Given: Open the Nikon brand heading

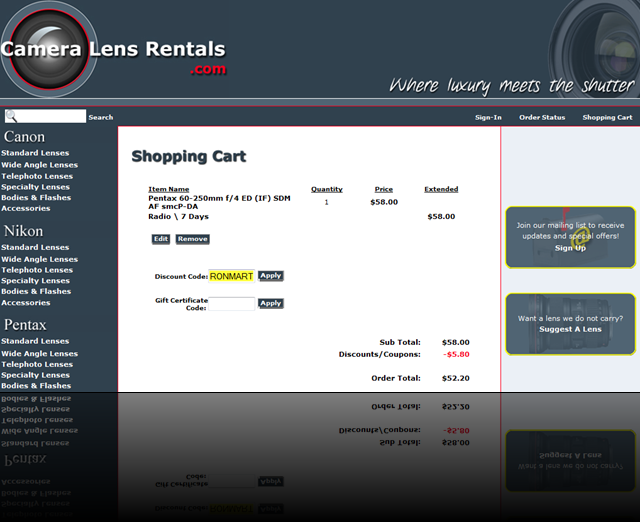Looking at the screenshot, I should pos(23,231).
